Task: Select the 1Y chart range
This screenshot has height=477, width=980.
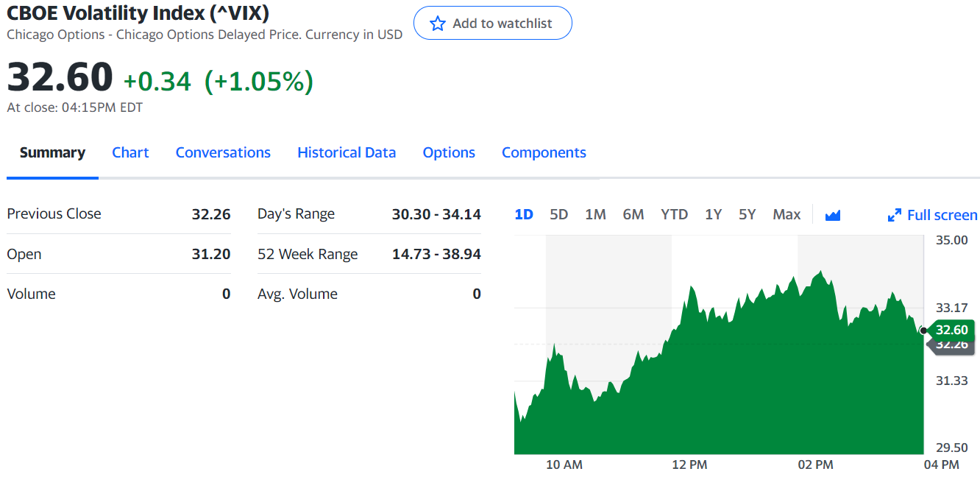Action: pos(713,214)
